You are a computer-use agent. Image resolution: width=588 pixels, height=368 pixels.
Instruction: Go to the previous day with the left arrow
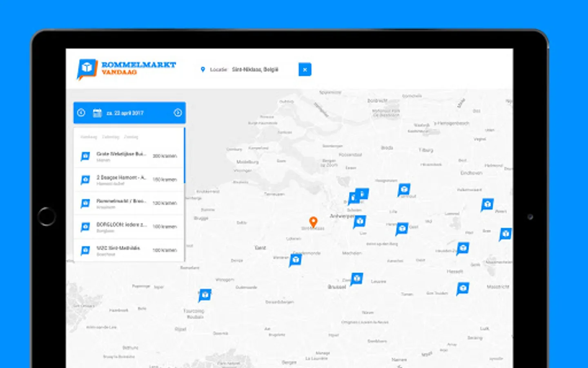81,113
